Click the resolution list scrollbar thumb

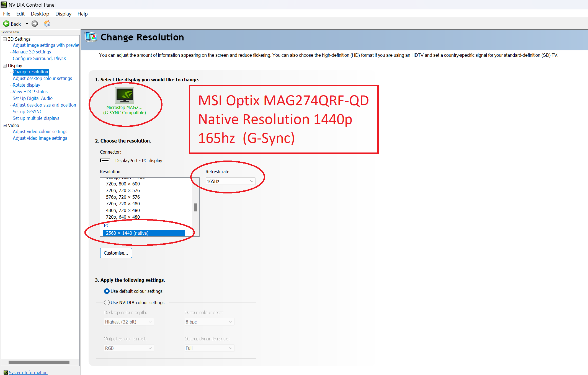(195, 207)
